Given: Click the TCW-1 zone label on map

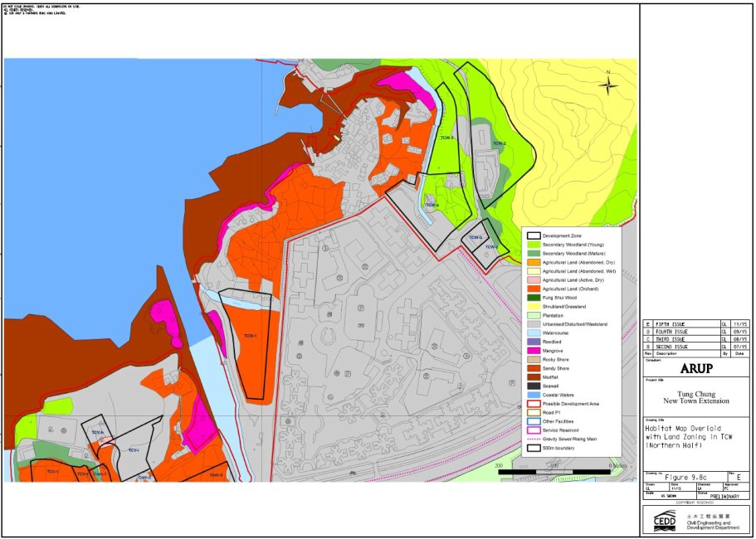Looking at the screenshot, I should coord(249,336).
